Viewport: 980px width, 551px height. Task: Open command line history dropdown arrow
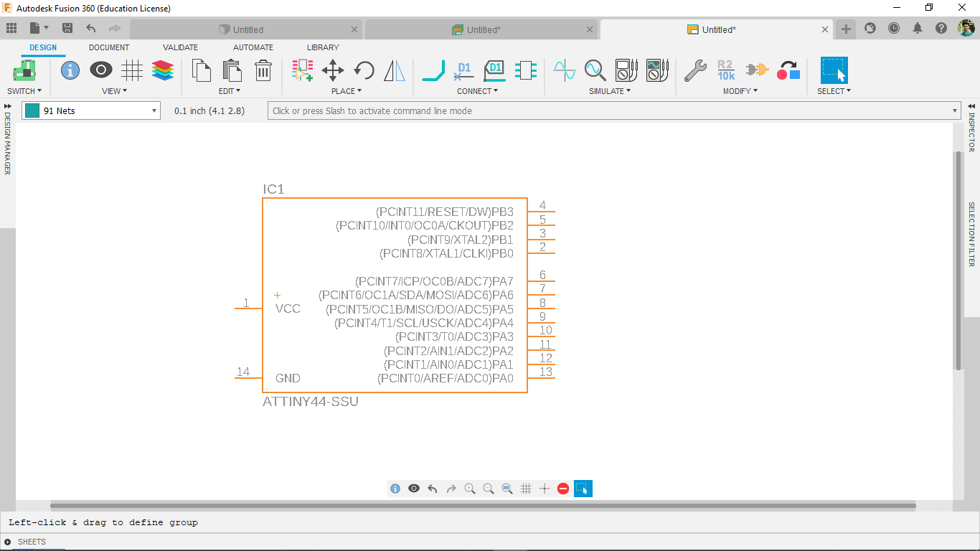tap(955, 111)
